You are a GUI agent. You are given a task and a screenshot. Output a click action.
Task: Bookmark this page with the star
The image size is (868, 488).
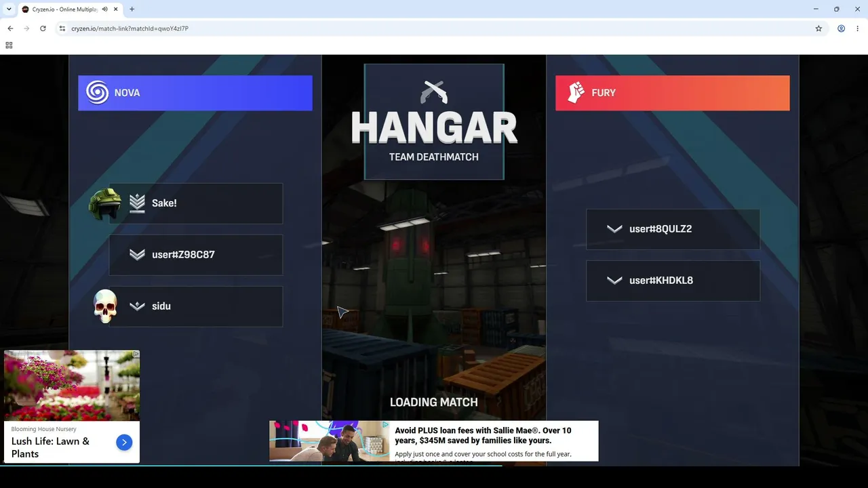point(818,28)
